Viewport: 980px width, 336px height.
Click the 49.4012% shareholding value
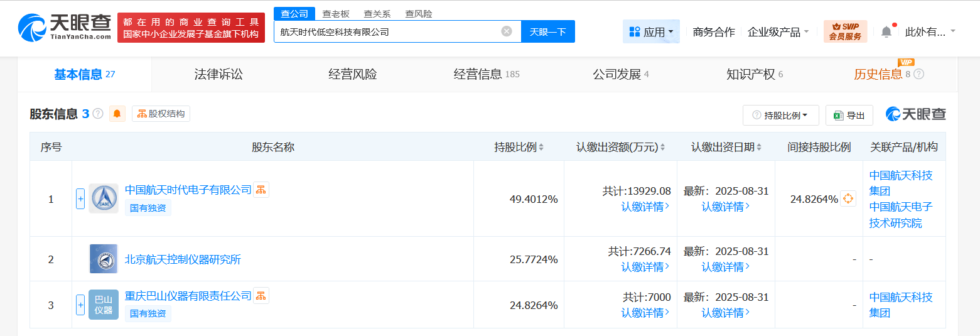coord(534,199)
